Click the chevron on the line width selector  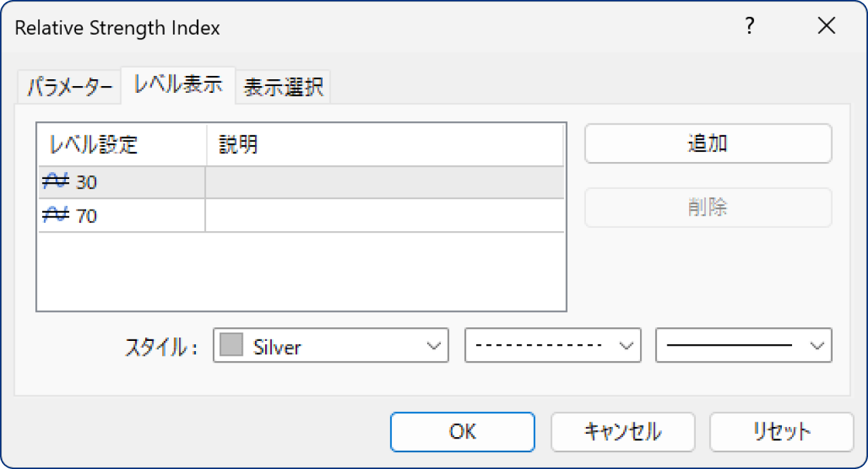tap(817, 346)
